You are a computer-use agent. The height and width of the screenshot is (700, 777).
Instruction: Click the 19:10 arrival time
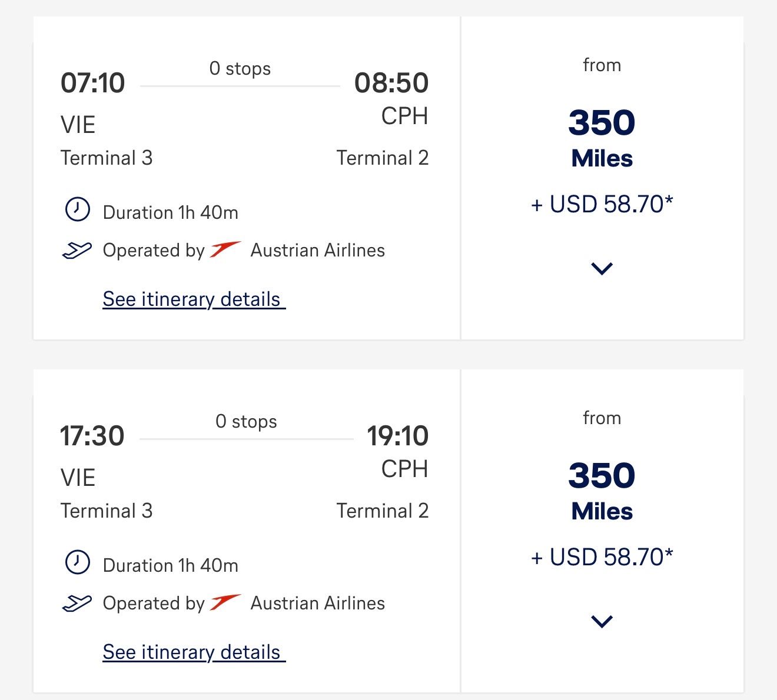397,436
